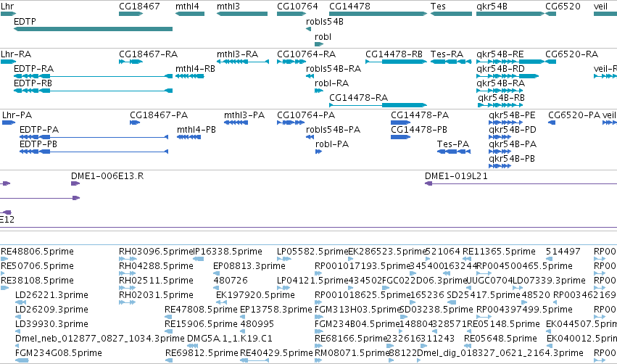This screenshot has height=364, width=617.
Task: Click the Lhr gene label
Action: [7, 7]
